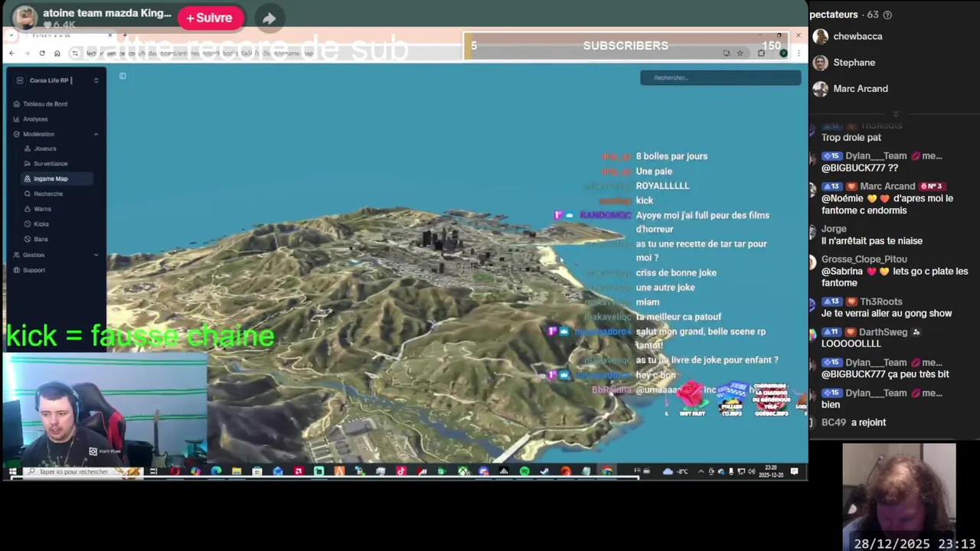980x551 pixels.
Task: Click the browser forward arrow
Action: [x=27, y=54]
